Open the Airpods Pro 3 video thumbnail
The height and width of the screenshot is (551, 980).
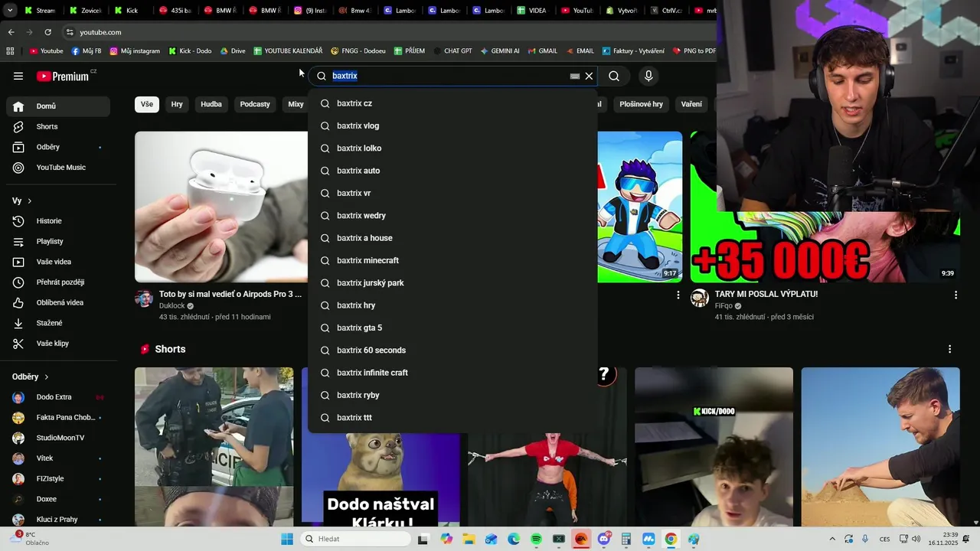(x=221, y=207)
